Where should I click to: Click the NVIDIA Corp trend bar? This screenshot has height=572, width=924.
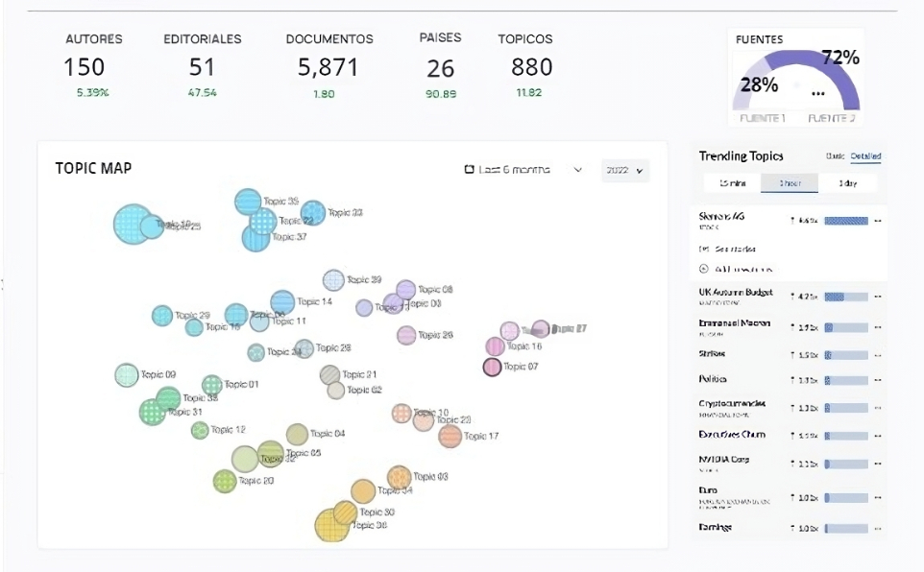pos(846,464)
